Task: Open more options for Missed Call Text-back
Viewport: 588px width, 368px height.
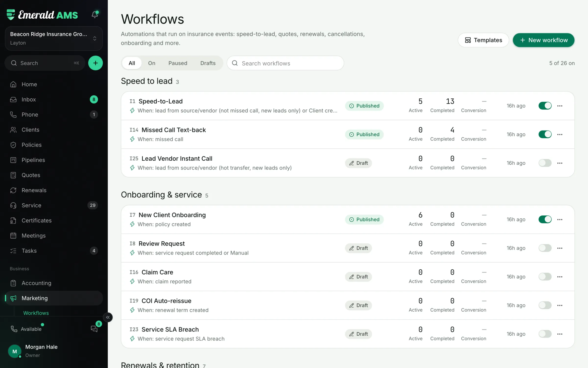Action: [560, 134]
